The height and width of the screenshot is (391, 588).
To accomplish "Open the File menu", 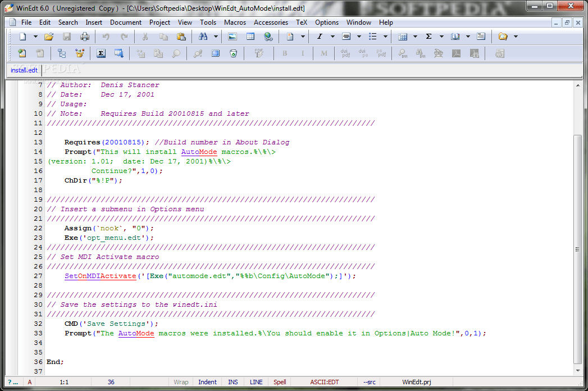I will 26,22.
